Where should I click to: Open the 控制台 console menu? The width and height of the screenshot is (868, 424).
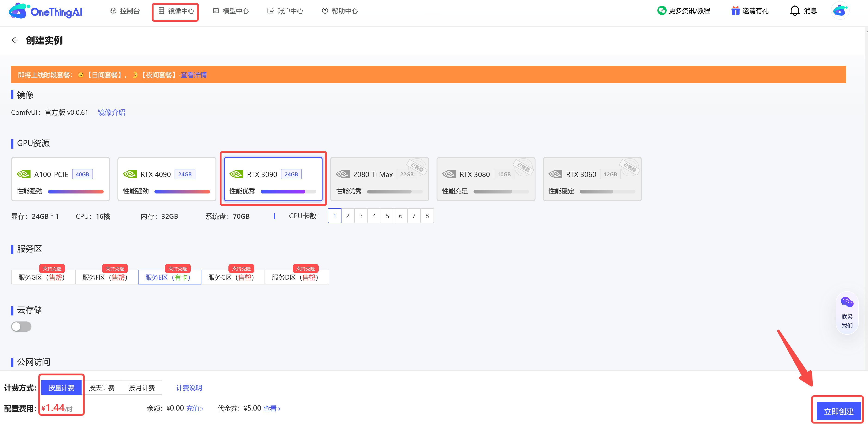pos(125,11)
